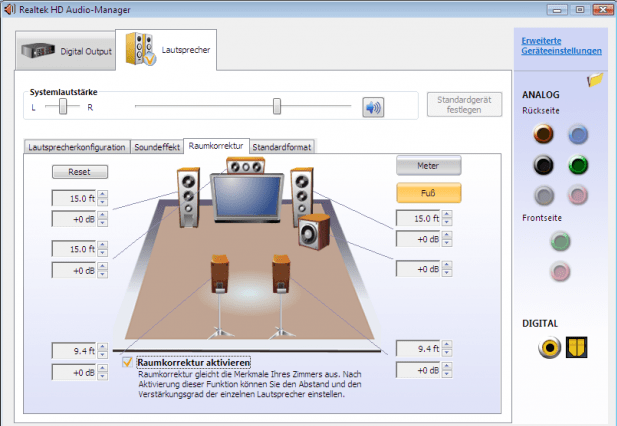Click the Realtek speaker icon in title bar
The width and height of the screenshot is (617, 426).
pos(9,9)
